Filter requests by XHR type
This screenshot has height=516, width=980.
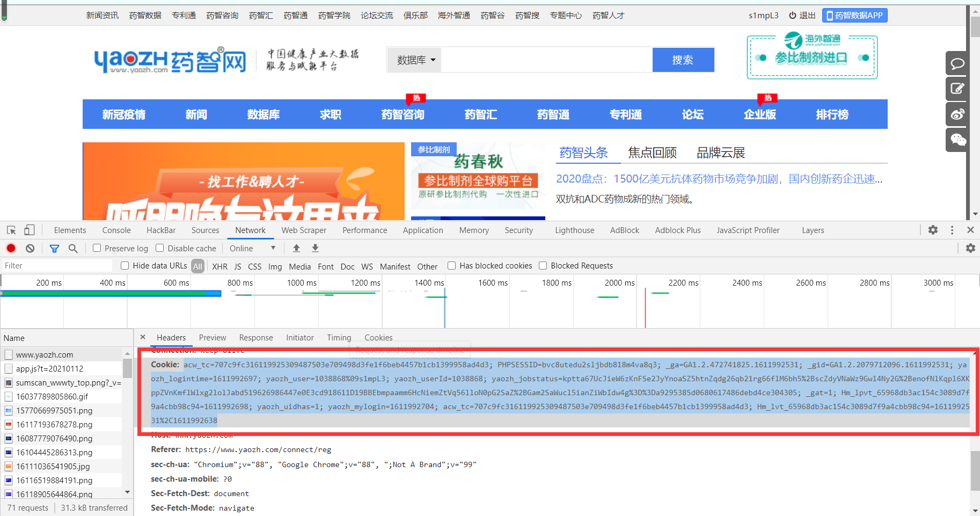[220, 266]
